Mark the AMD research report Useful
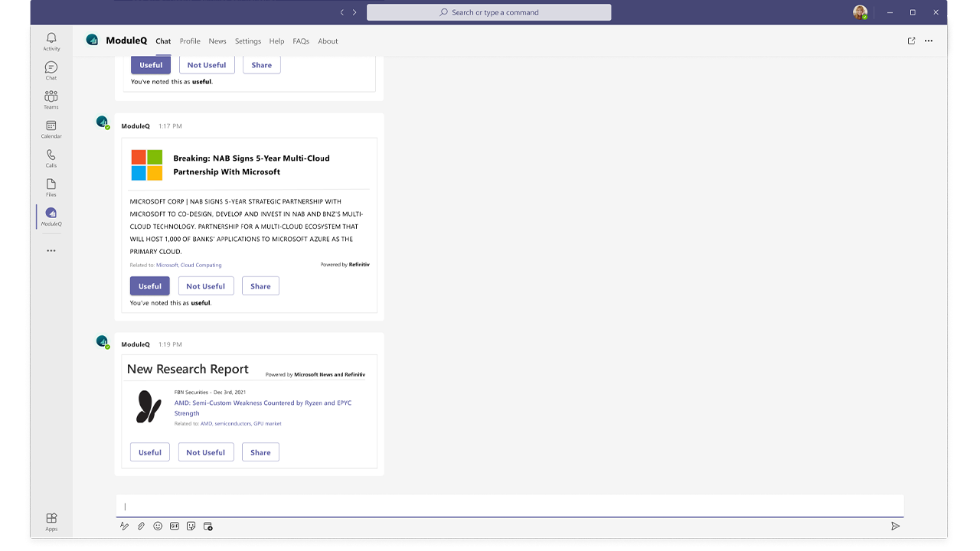Screen dimensions: 980x551 pyautogui.click(x=150, y=452)
